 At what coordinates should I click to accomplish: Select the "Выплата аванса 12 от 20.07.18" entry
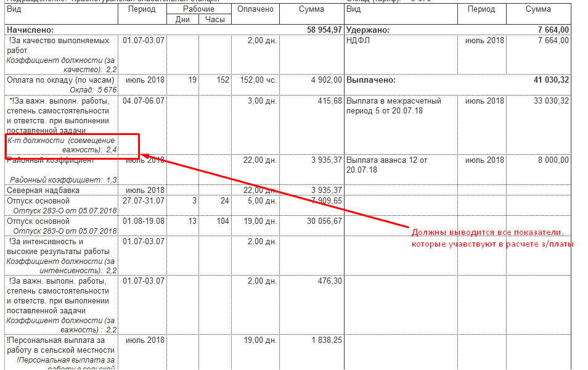click(x=386, y=165)
